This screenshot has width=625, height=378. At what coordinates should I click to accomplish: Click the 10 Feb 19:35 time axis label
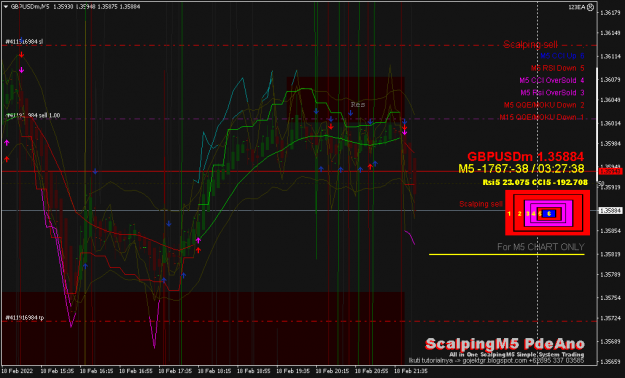293,371
